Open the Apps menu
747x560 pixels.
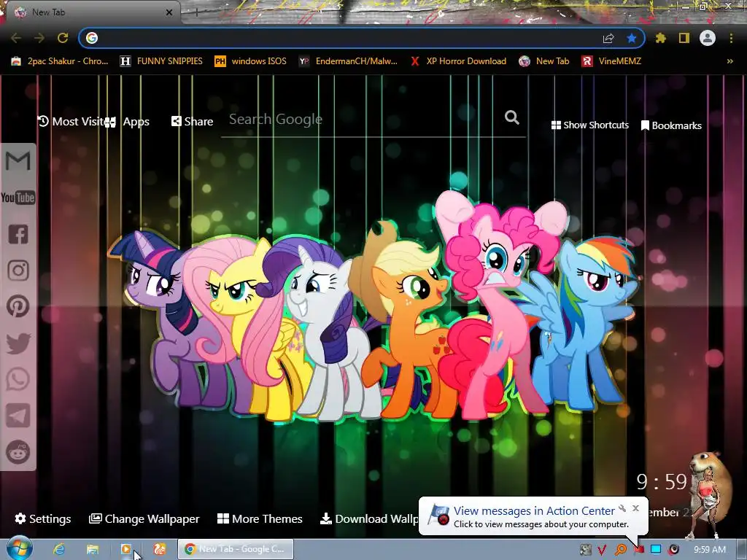(x=128, y=122)
